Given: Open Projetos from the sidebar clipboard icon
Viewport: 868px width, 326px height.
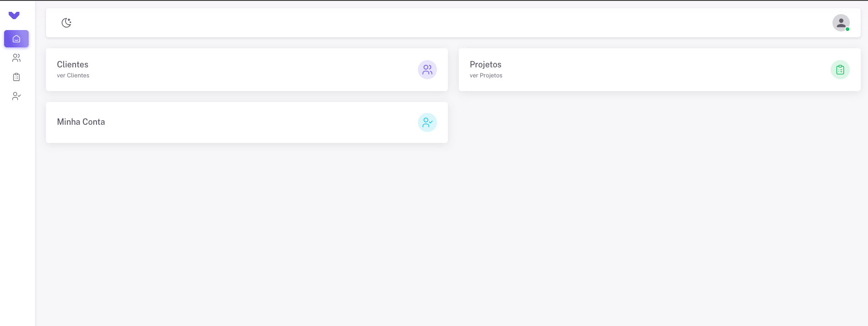Looking at the screenshot, I should (16, 77).
